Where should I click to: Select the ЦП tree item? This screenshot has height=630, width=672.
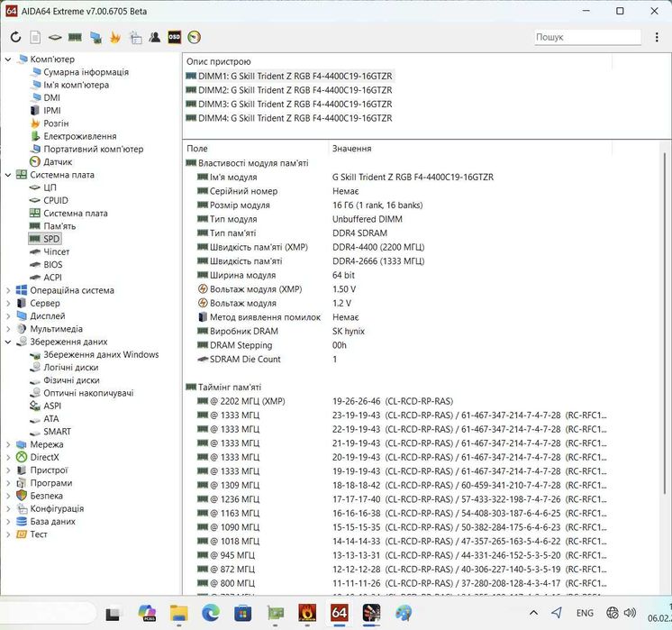point(43,187)
